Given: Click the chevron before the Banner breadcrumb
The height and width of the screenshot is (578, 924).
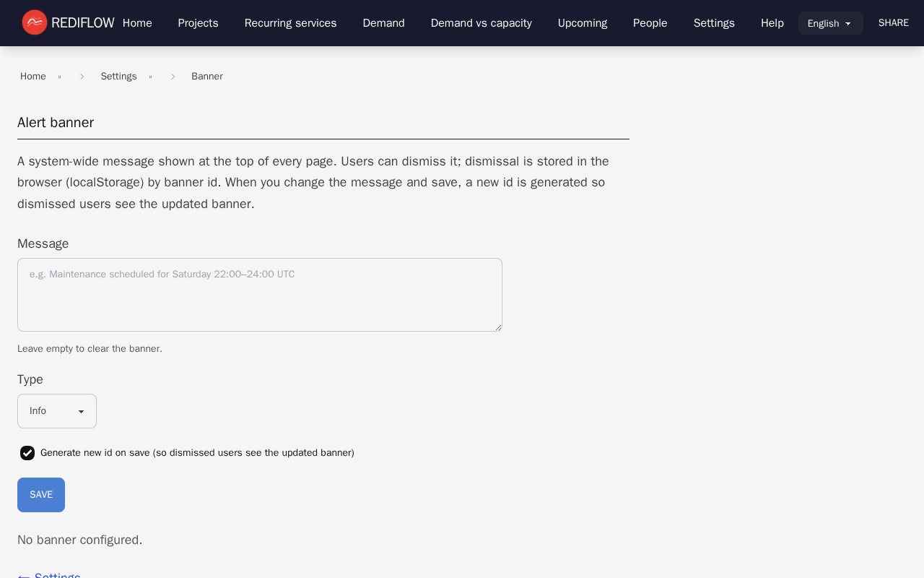Looking at the screenshot, I should tap(173, 76).
